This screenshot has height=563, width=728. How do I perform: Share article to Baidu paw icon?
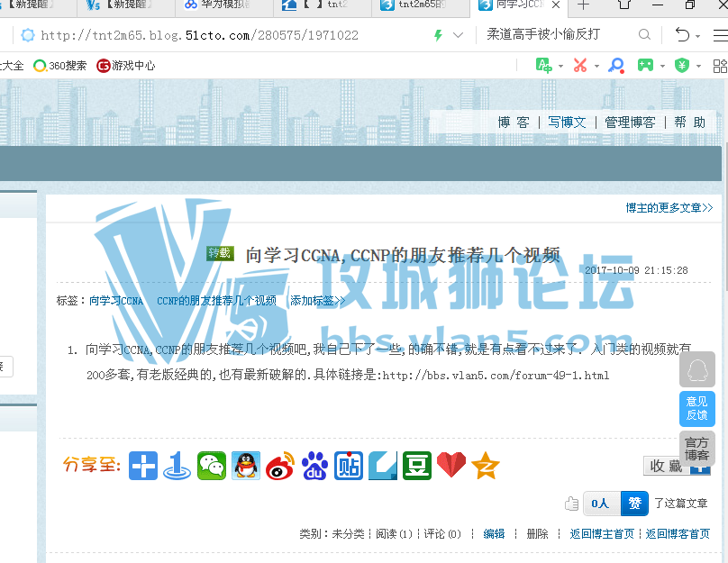click(314, 466)
